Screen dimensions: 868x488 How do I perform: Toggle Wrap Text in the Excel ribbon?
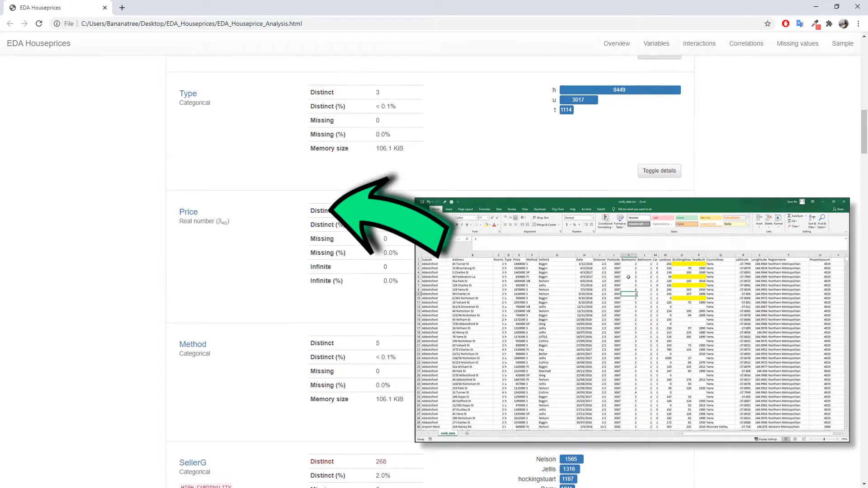[542, 218]
